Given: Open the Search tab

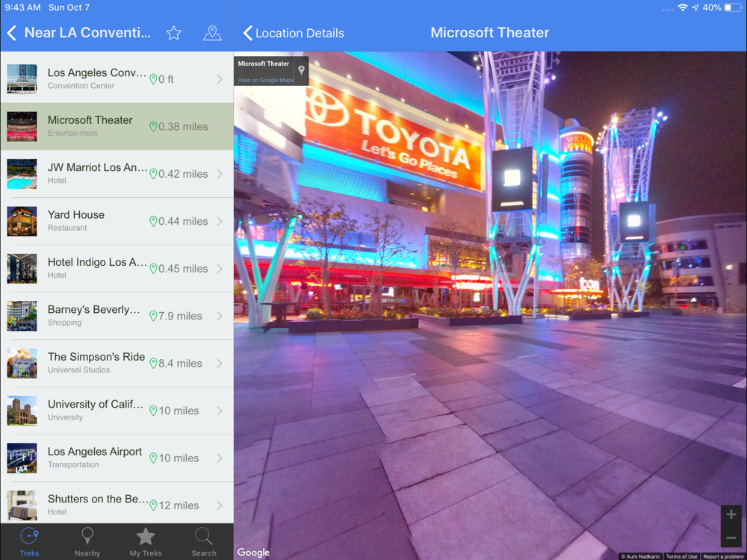Looking at the screenshot, I should pos(204,542).
